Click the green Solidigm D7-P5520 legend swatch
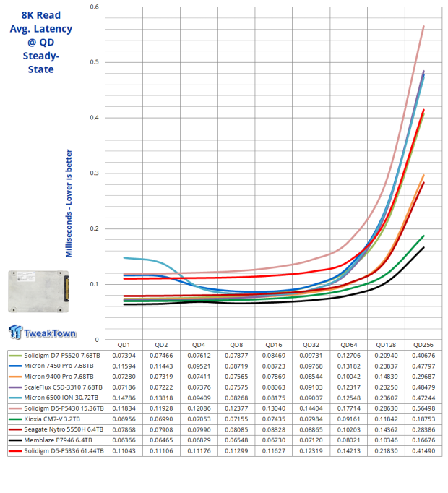Screen dimensions: 448x493 (x=15, y=356)
